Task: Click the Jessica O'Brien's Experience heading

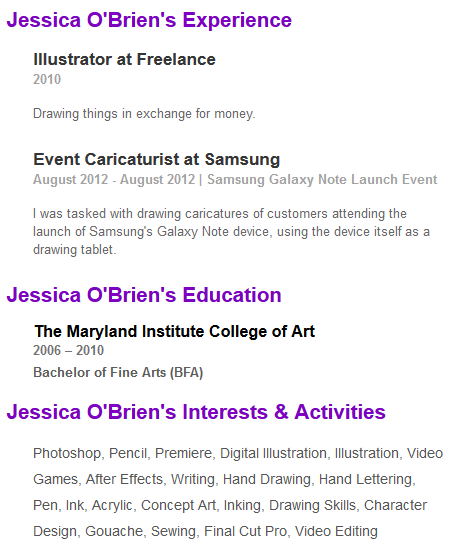Action: (149, 20)
